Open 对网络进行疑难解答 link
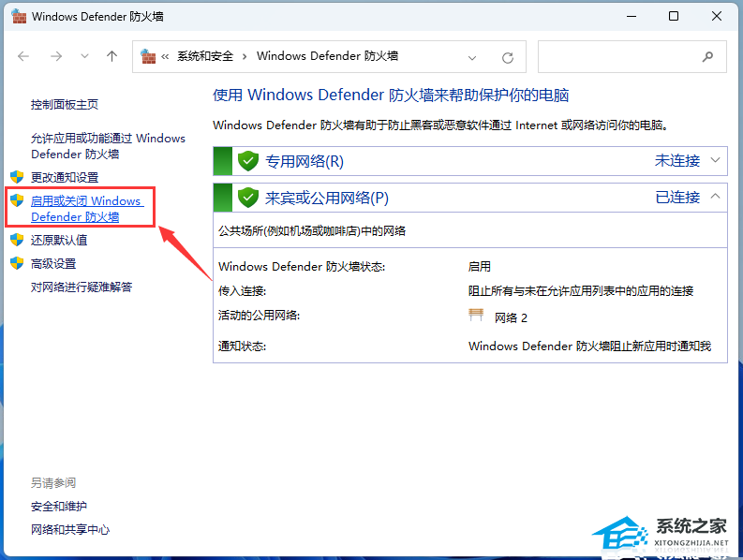This screenshot has height=560, width=743. pyautogui.click(x=82, y=287)
